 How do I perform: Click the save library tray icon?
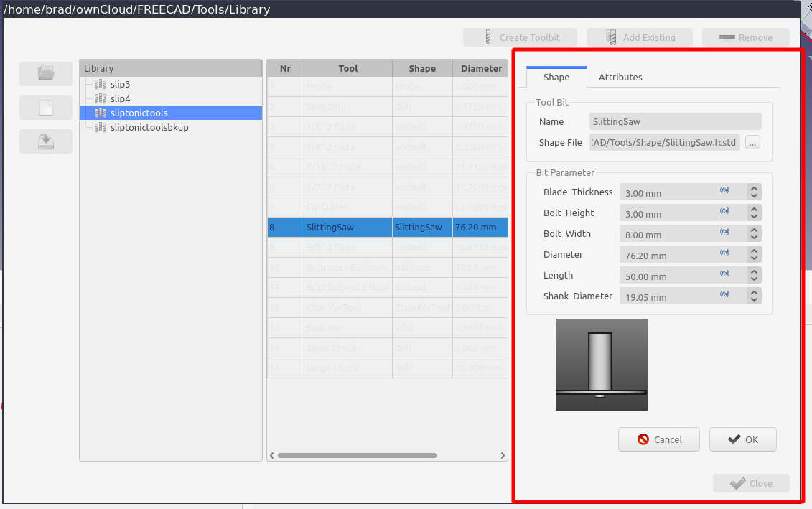click(46, 141)
